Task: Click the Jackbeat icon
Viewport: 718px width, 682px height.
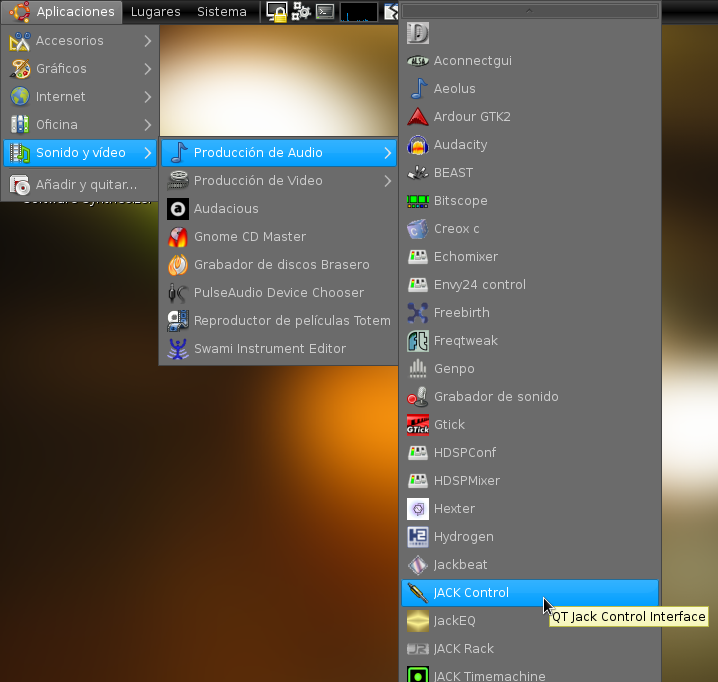Action: (418, 565)
